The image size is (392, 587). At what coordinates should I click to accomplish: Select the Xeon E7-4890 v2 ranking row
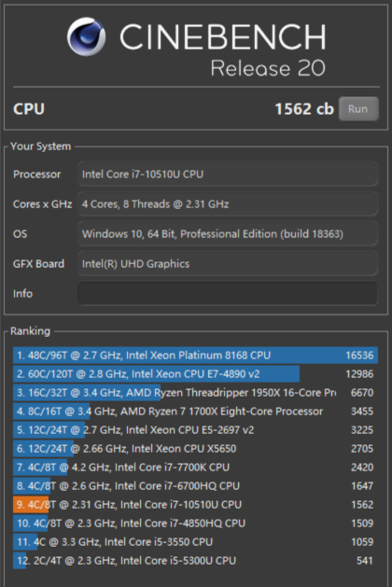[x=195, y=374]
